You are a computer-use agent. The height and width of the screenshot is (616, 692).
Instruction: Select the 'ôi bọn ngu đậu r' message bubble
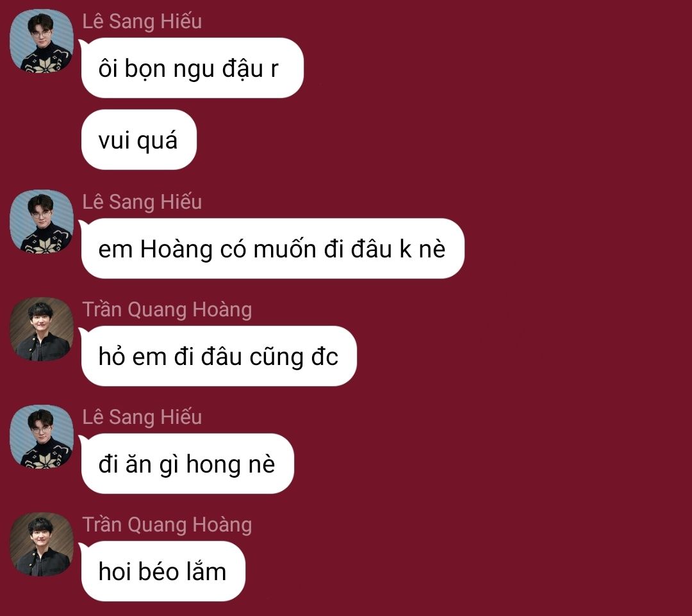point(192,68)
